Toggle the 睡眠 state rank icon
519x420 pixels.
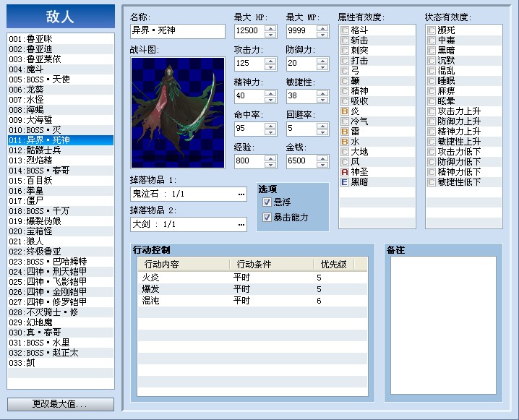[x=432, y=81]
